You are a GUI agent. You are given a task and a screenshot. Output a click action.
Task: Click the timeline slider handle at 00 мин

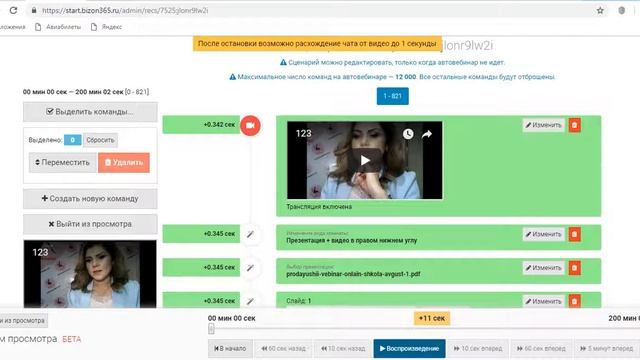pos(211,329)
